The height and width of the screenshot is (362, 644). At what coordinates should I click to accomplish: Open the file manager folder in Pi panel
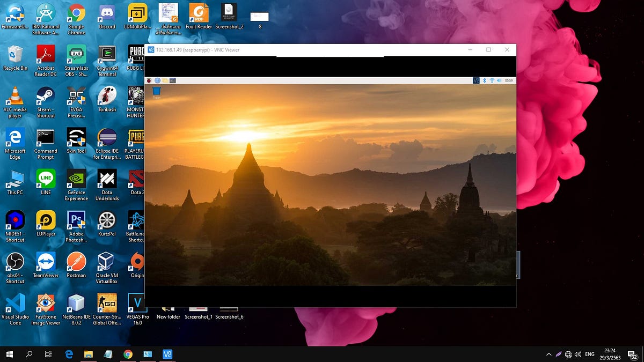click(x=165, y=80)
